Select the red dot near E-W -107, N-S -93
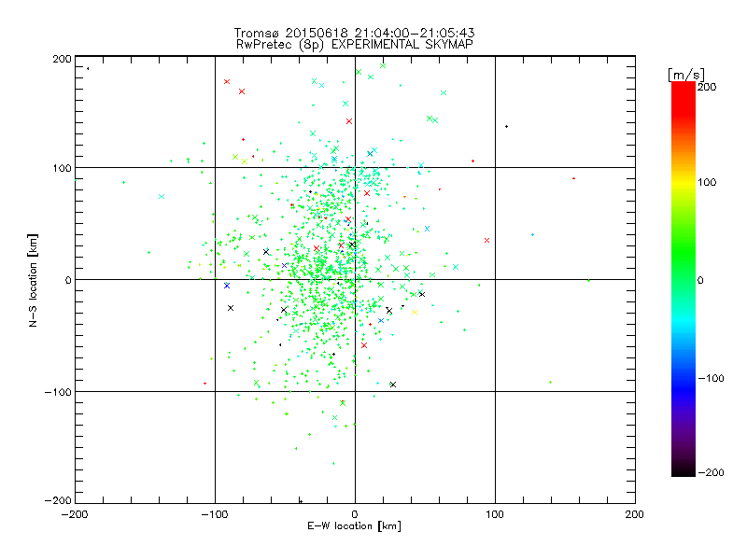 pos(204,384)
